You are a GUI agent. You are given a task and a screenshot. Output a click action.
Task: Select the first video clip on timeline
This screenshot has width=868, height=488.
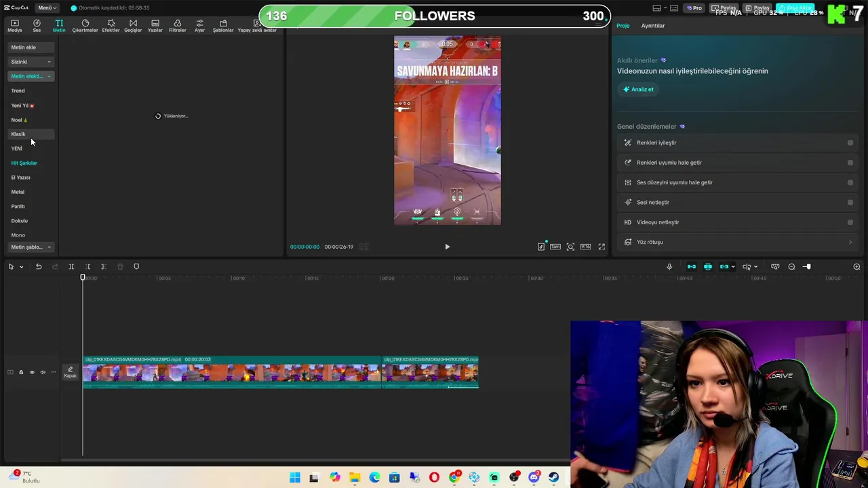pos(233,372)
